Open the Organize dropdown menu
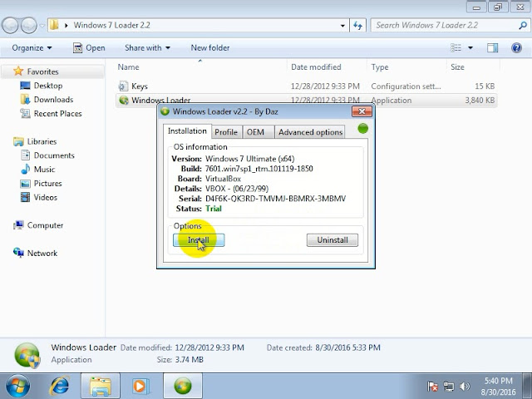Screen dimensions: 532x399 (x=32, y=48)
